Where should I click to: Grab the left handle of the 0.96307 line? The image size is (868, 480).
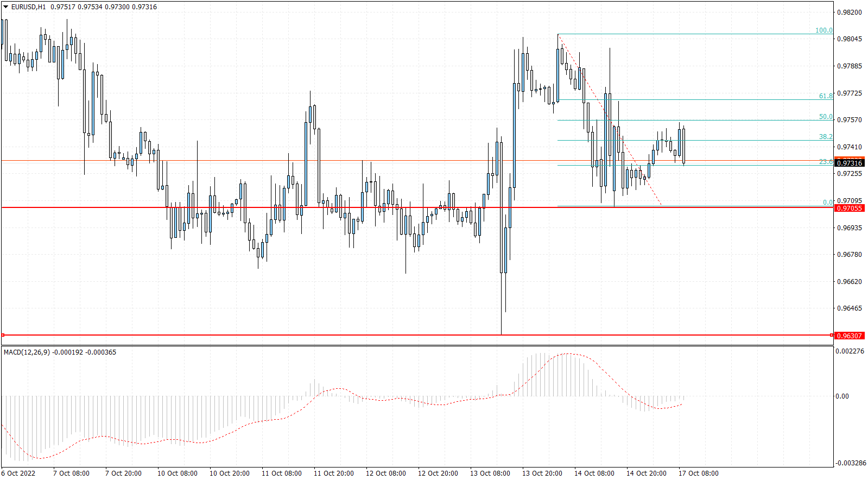tap(3, 335)
